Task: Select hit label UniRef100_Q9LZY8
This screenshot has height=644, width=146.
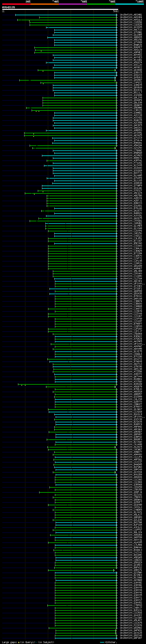Action: 131,98
